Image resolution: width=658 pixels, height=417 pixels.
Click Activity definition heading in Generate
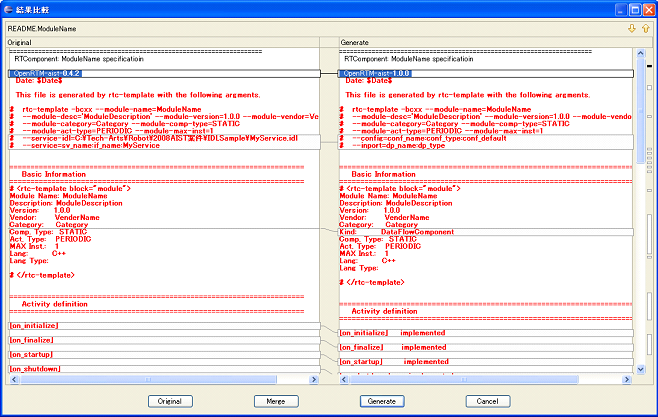pos(384,311)
